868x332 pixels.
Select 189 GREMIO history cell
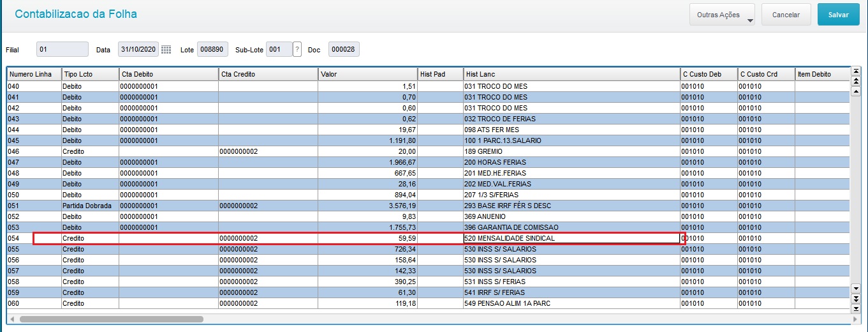572,151
